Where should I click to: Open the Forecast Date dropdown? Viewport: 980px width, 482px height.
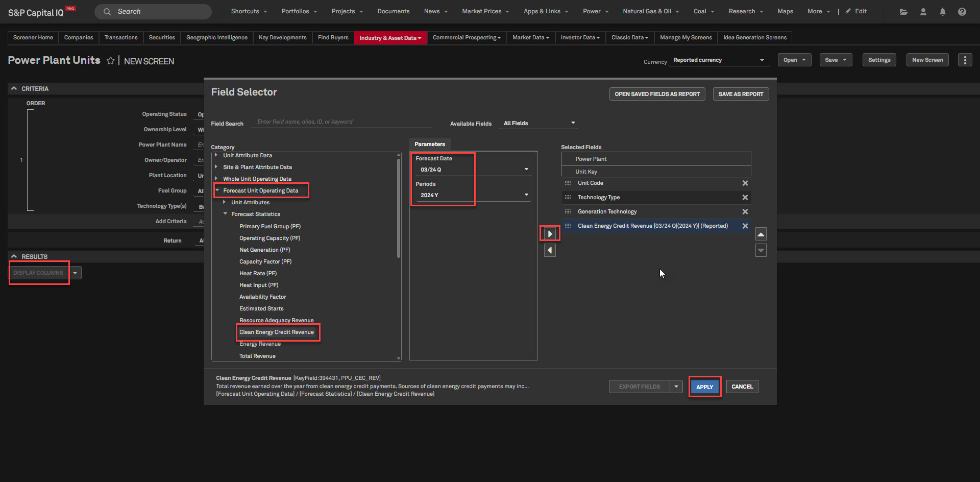coord(526,170)
